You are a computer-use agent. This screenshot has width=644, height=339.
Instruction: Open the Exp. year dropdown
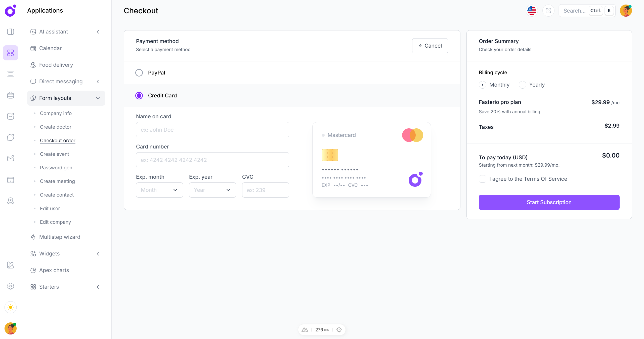(212, 190)
